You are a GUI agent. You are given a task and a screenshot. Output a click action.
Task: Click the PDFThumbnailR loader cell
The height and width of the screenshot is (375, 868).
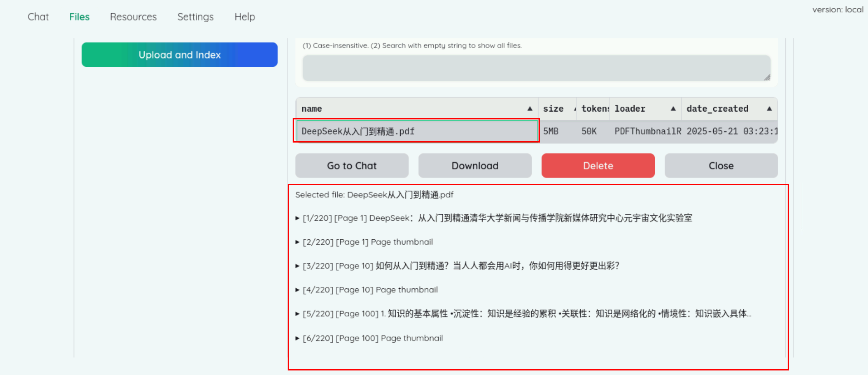[x=645, y=131]
